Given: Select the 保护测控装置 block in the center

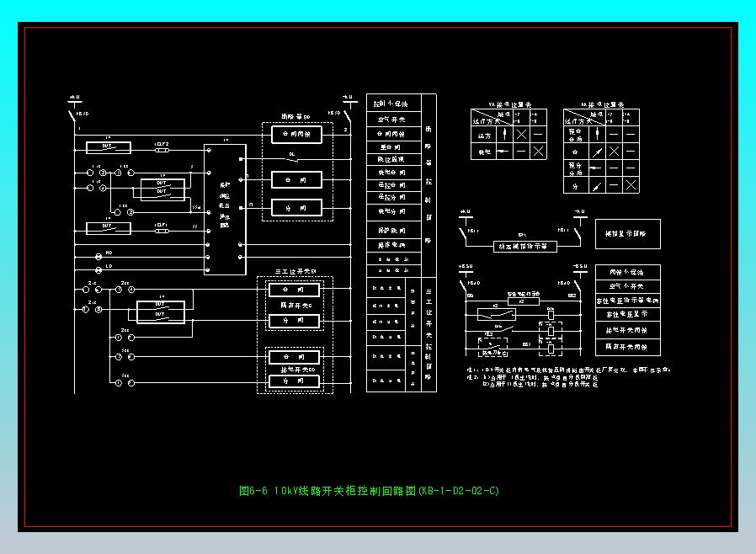Looking at the screenshot, I should 225,210.
